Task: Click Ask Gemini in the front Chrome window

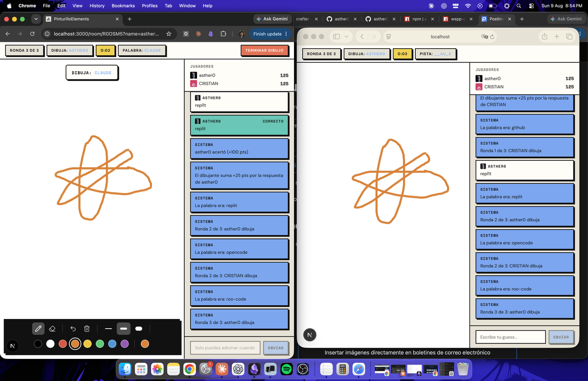Action: (272, 19)
